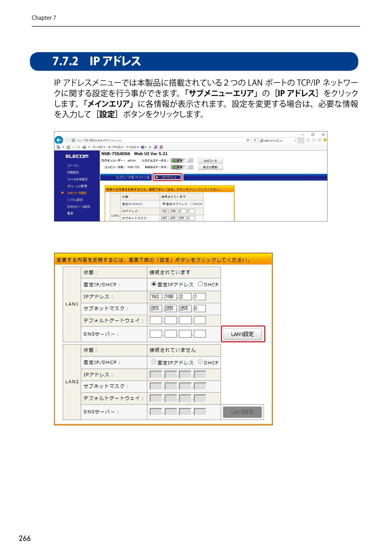Select DHCP radio in the browser screenshot
The image size is (392, 554).
point(191,204)
